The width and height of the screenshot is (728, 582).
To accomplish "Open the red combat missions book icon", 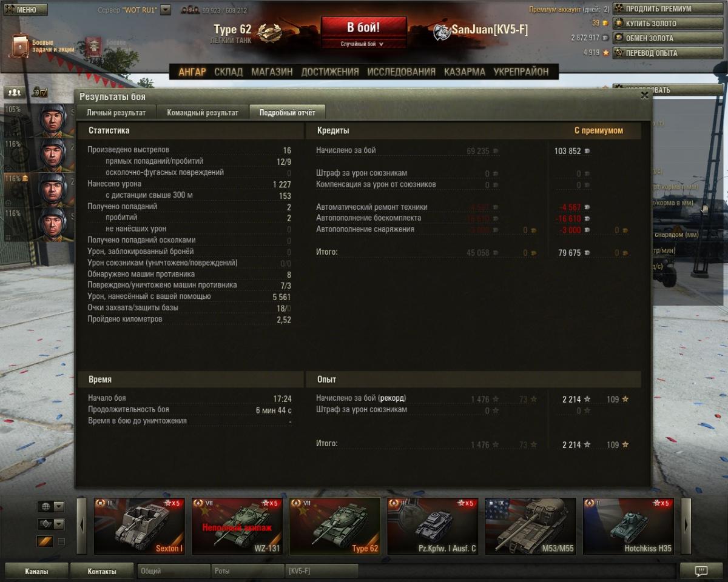I will point(93,47).
